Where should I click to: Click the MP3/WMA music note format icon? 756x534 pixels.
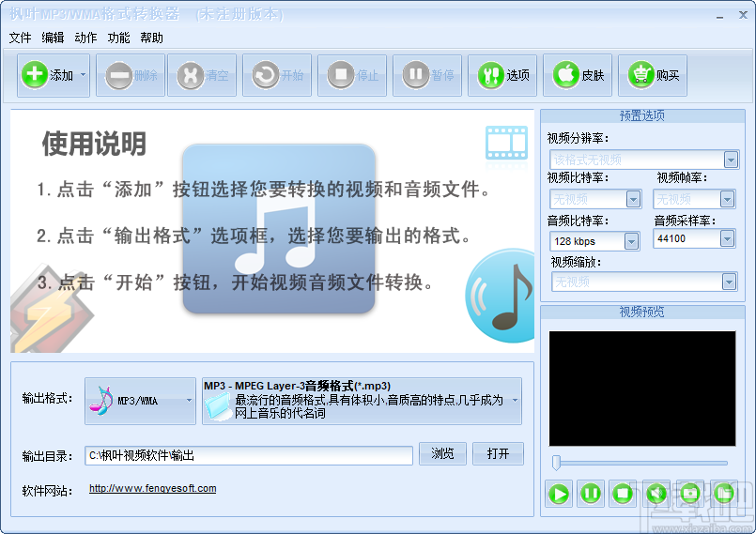pyautogui.click(x=100, y=401)
